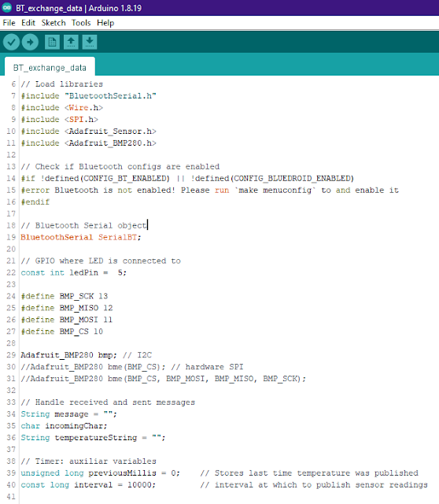Open the File menu
This screenshot has width=439, height=504.
(9, 23)
